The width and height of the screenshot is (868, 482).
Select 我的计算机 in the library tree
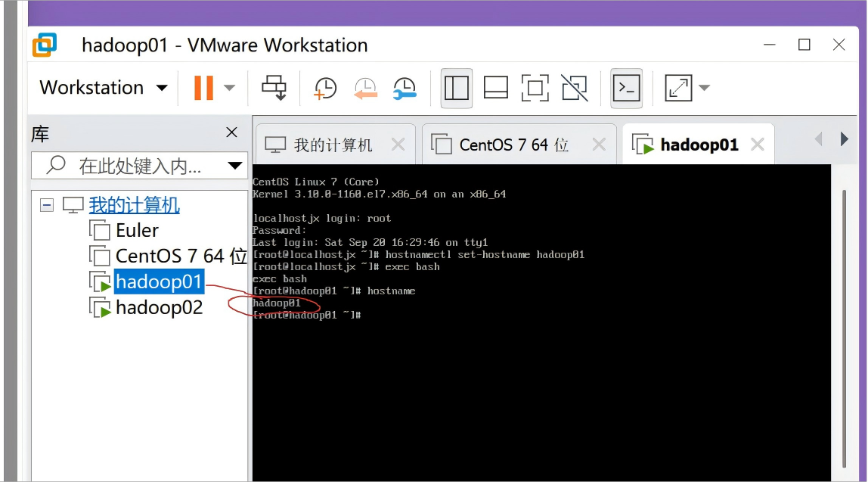pos(135,205)
